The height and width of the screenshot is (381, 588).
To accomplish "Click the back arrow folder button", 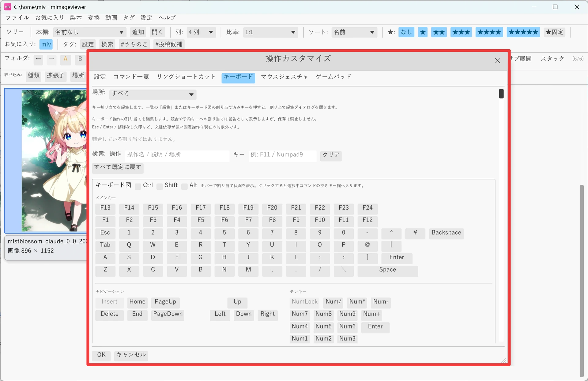I will tap(38, 59).
